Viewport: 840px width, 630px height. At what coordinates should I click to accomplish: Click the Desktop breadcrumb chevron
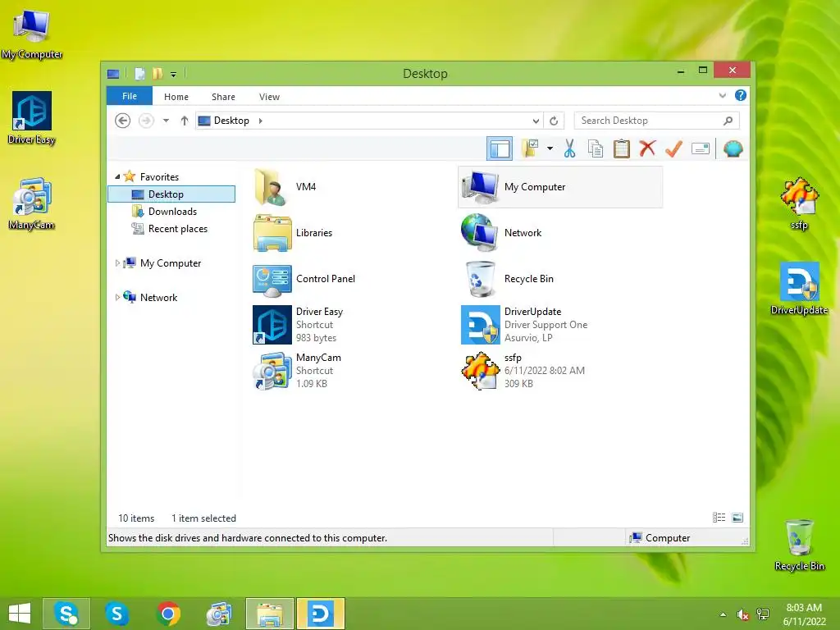[x=260, y=121]
